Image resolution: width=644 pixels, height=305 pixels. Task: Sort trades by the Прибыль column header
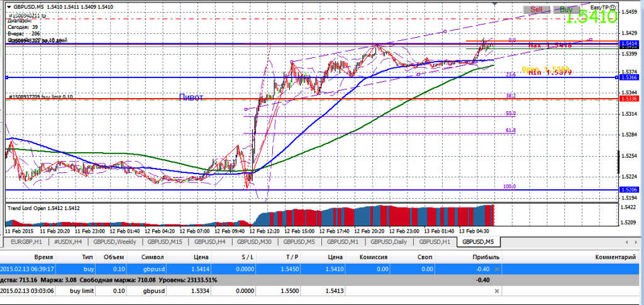486,257
